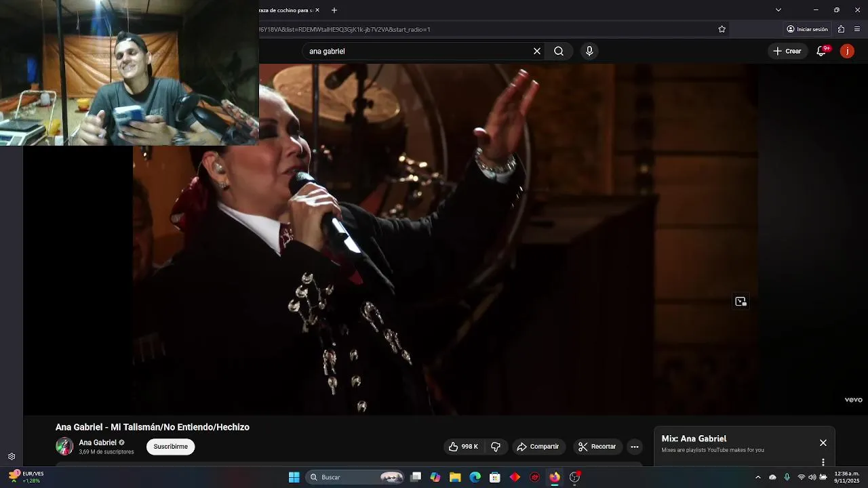Click the settings gear at left edge
This screenshot has width=868, height=488.
pyautogui.click(x=12, y=457)
